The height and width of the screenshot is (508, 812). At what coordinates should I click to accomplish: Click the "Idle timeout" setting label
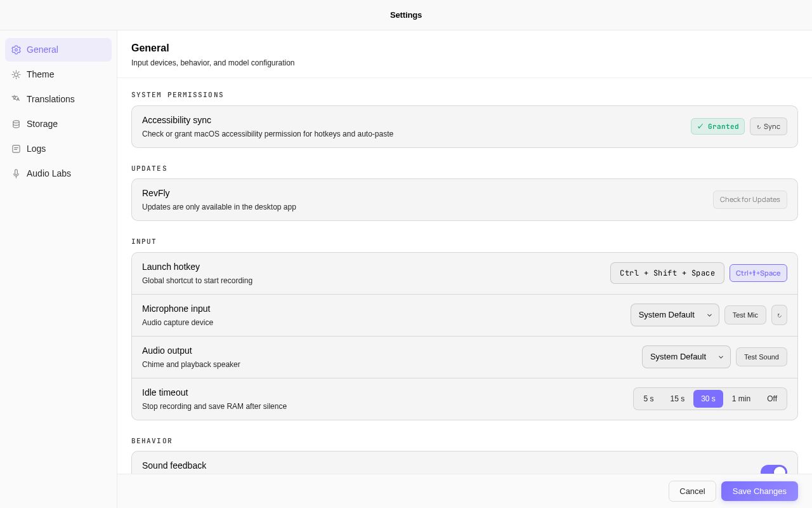[165, 392]
